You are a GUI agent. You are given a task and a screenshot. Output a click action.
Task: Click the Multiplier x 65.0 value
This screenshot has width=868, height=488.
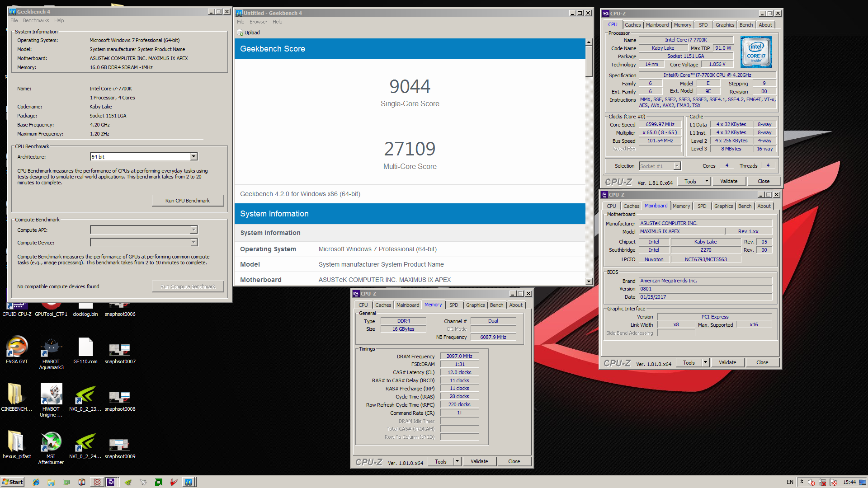660,132
